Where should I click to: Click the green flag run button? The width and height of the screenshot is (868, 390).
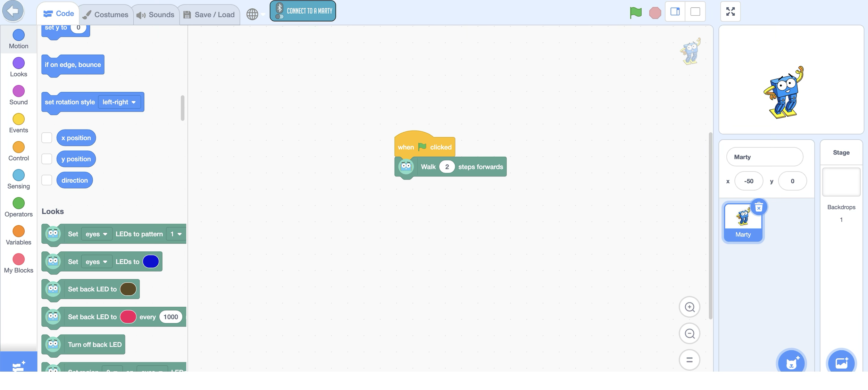[x=635, y=13]
